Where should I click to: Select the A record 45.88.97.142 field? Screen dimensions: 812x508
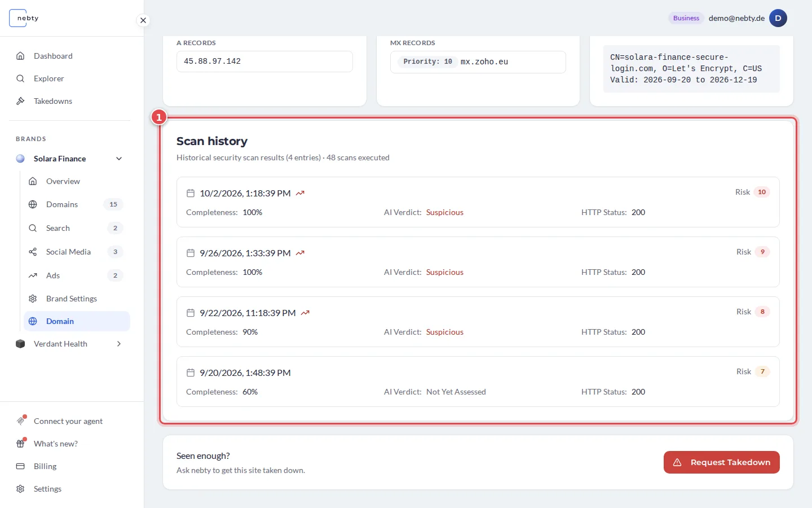click(264, 62)
